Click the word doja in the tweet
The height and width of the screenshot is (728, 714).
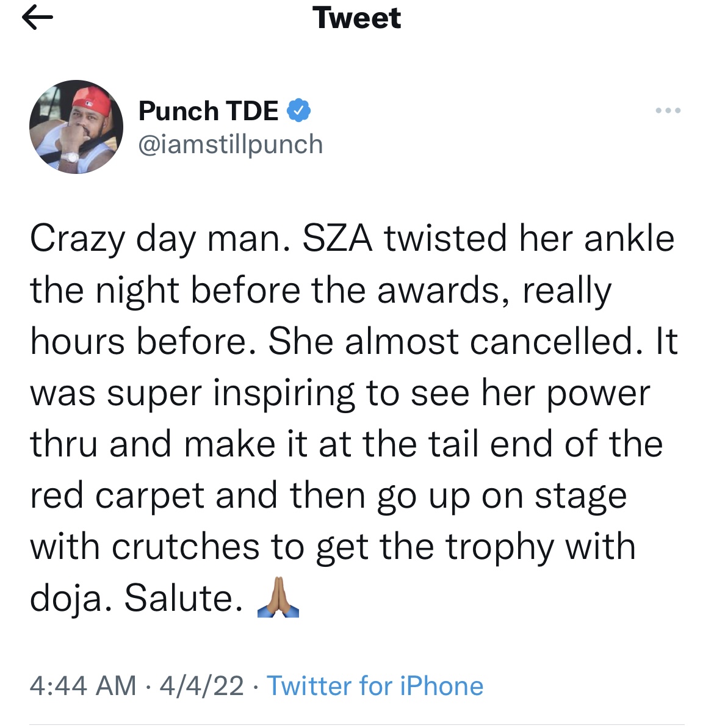pyautogui.click(x=66, y=599)
